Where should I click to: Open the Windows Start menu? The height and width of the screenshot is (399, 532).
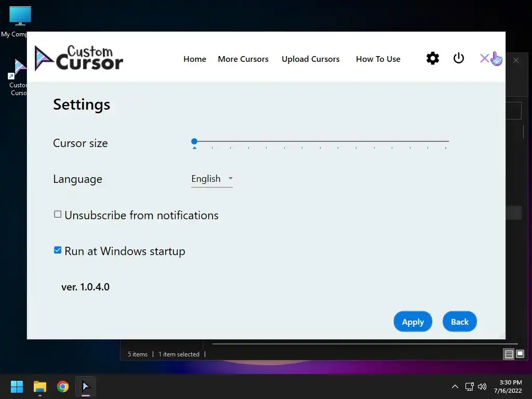point(17,387)
